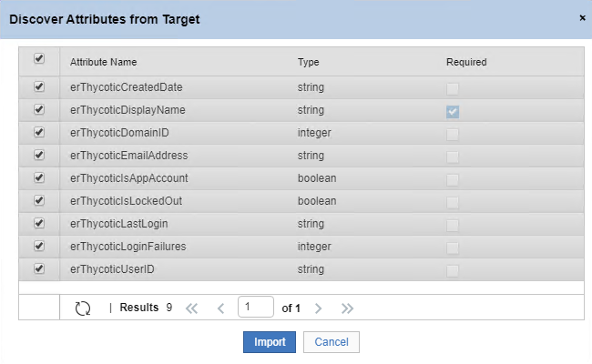Click the refresh results icon

83,308
